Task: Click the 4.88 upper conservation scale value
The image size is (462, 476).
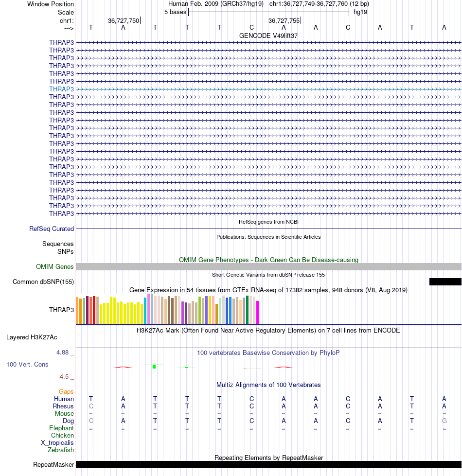Action: tap(63, 353)
